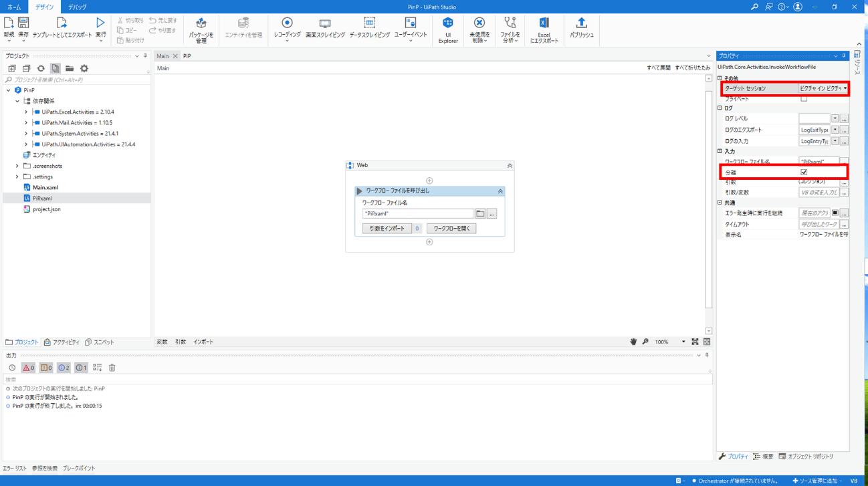Viewport: 868px width, 486px height.
Task: Collapse the 依存関係 tree node
Action: tap(17, 101)
